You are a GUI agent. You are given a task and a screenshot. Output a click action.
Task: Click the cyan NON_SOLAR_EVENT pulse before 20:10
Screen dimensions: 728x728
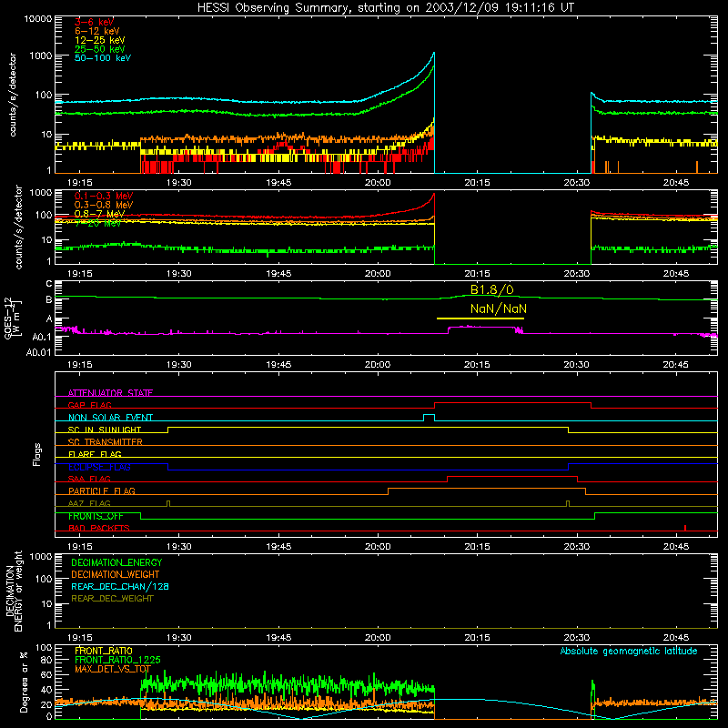429,417
